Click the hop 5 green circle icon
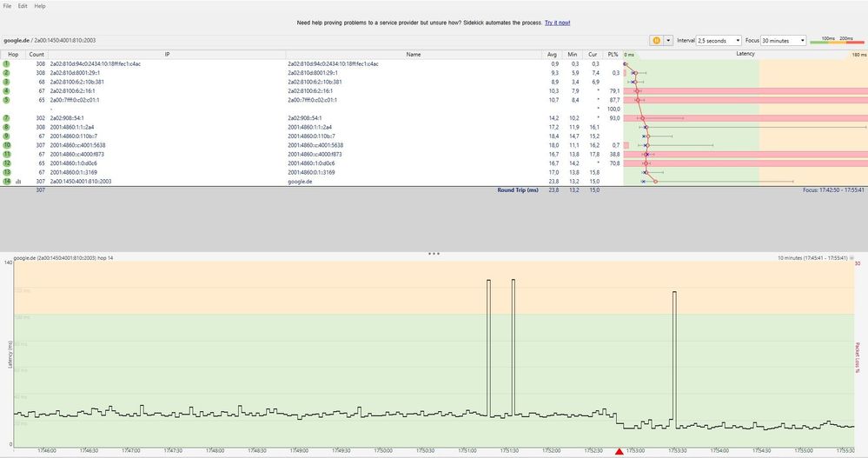868x458 pixels. point(7,100)
